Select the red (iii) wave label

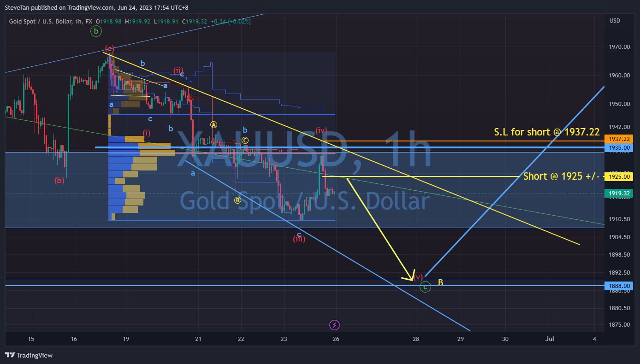299,239
